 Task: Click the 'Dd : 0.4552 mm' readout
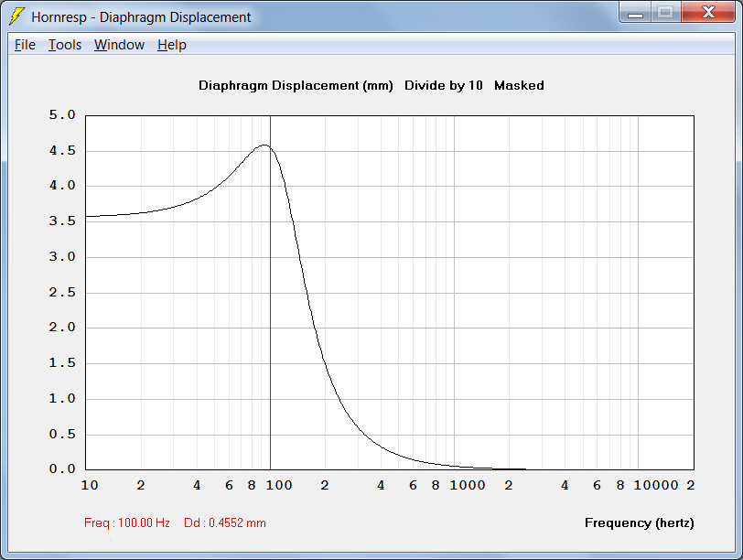225,523
